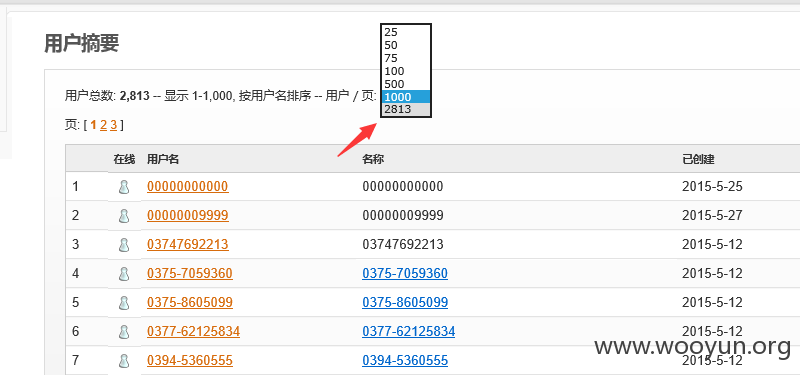The height and width of the screenshot is (375, 800).
Task: Select 50 users per page option
Action: pos(406,45)
